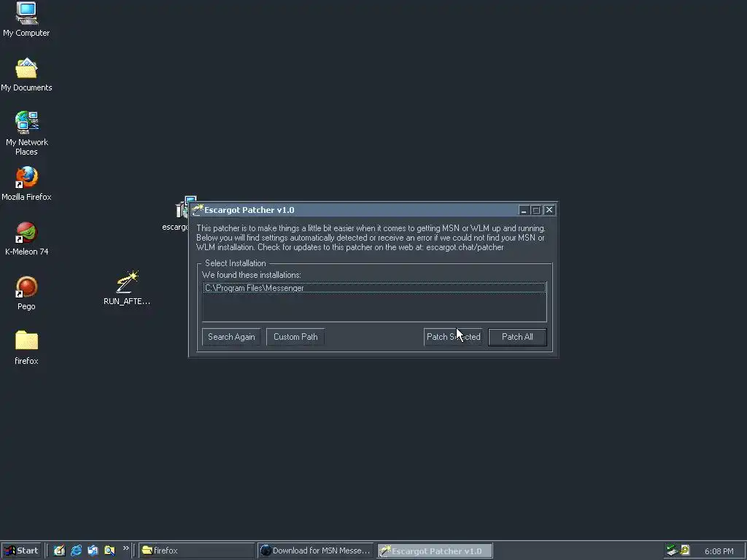The width and height of the screenshot is (747, 560).
Task: Expand quick launch overflow chevron
Action: 125,548
